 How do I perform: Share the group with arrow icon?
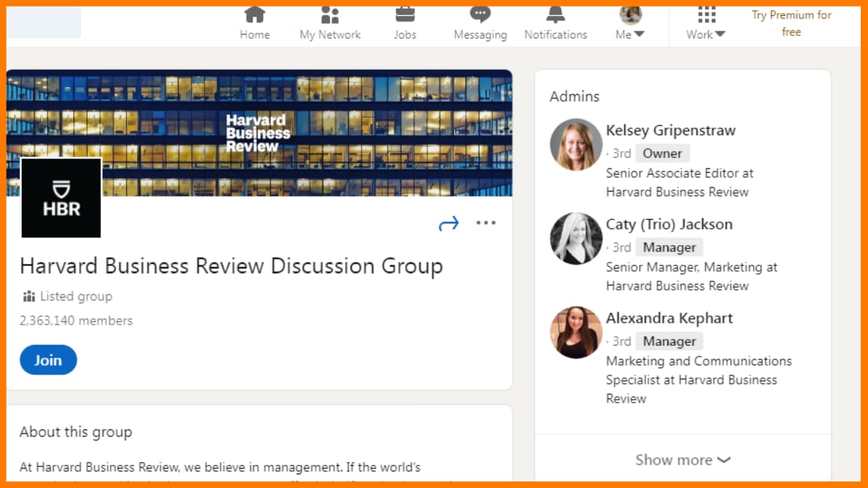[449, 224]
